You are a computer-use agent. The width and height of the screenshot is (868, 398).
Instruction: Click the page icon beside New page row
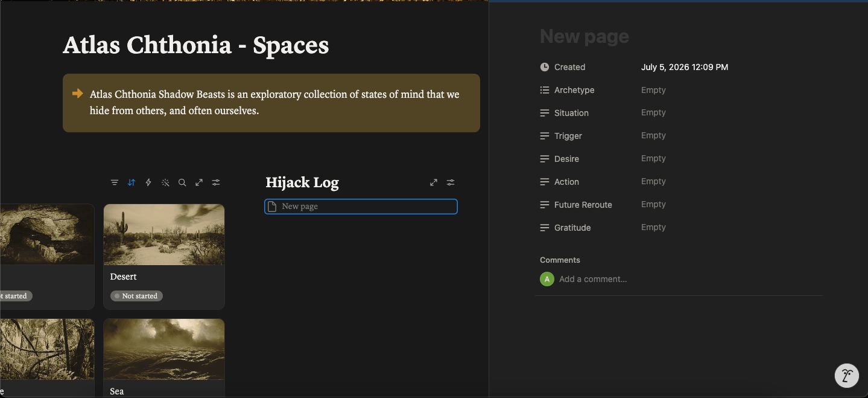(272, 207)
